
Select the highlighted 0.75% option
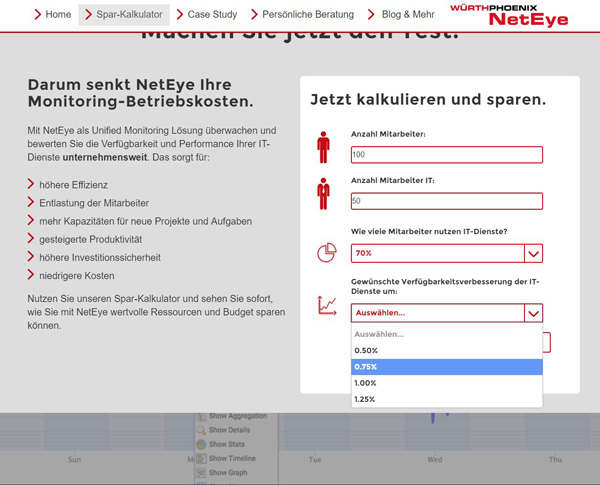(447, 367)
